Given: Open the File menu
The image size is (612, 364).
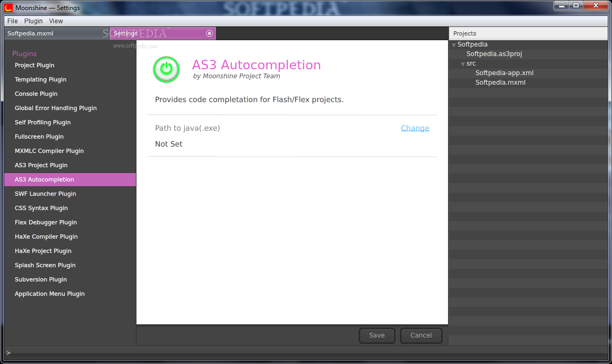Looking at the screenshot, I should point(13,21).
